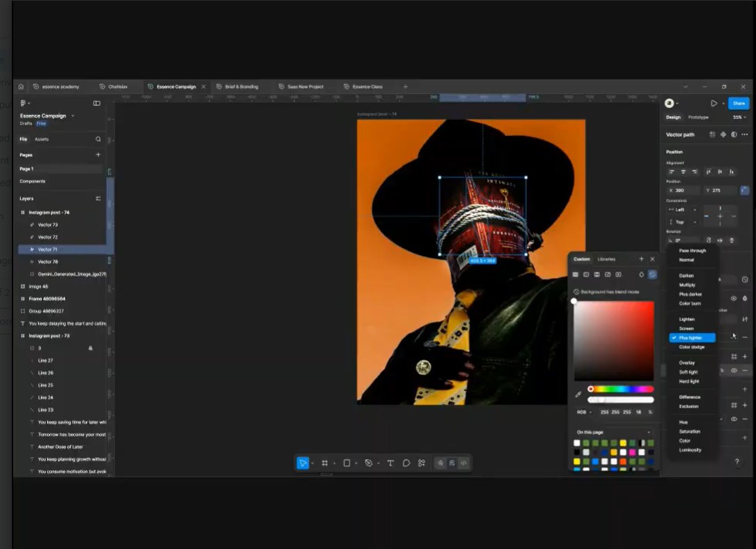Switch to Dev Mode in toolbar
Viewport: 756px width, 549px height.
(x=464, y=463)
